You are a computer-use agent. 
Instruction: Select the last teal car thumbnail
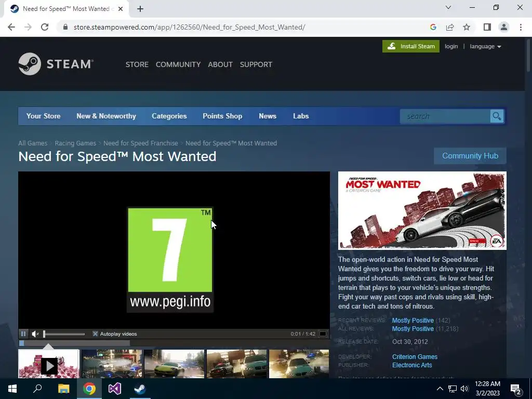(299, 364)
